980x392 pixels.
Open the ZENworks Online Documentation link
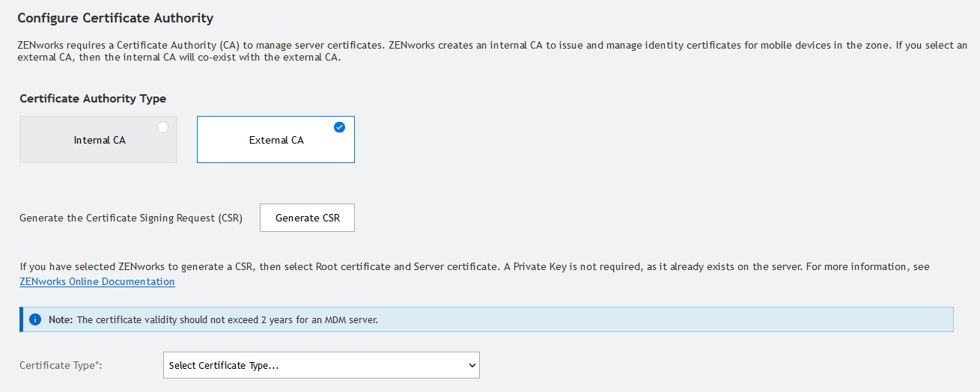pos(97,282)
